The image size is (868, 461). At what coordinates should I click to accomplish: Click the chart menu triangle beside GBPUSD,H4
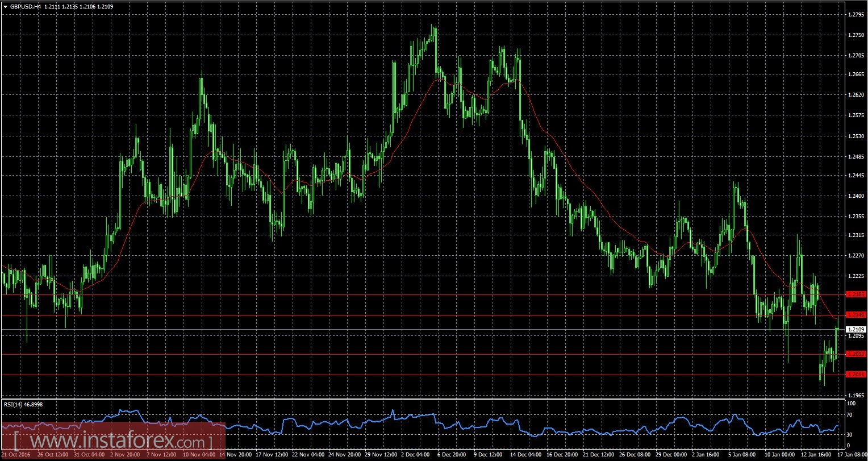coord(5,6)
